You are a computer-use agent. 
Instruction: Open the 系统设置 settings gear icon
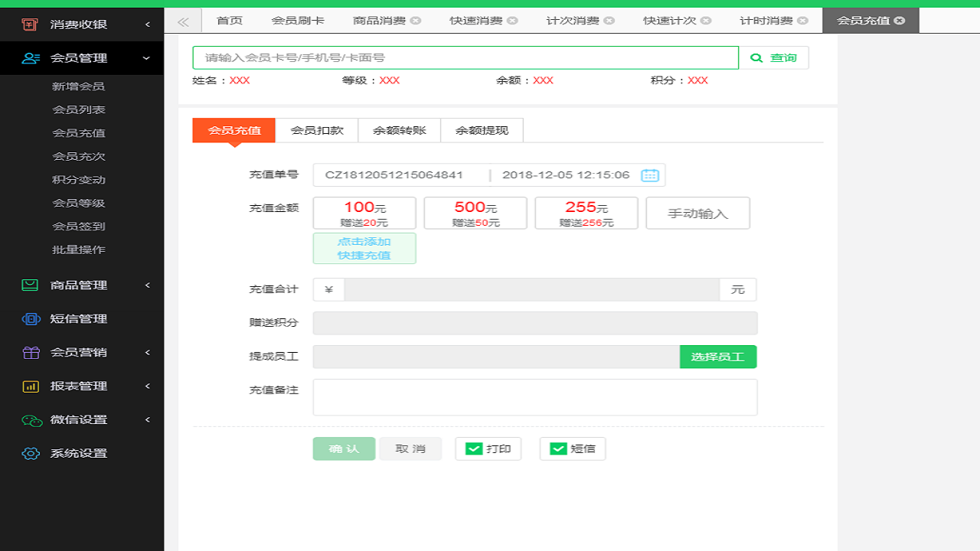coord(29,453)
